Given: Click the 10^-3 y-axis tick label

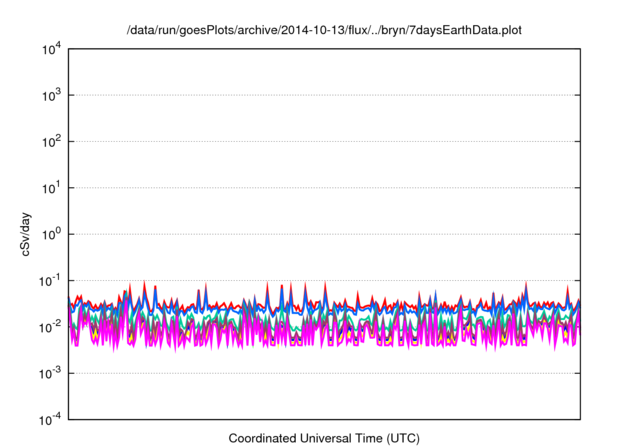Looking at the screenshot, I should pyautogui.click(x=50, y=374).
